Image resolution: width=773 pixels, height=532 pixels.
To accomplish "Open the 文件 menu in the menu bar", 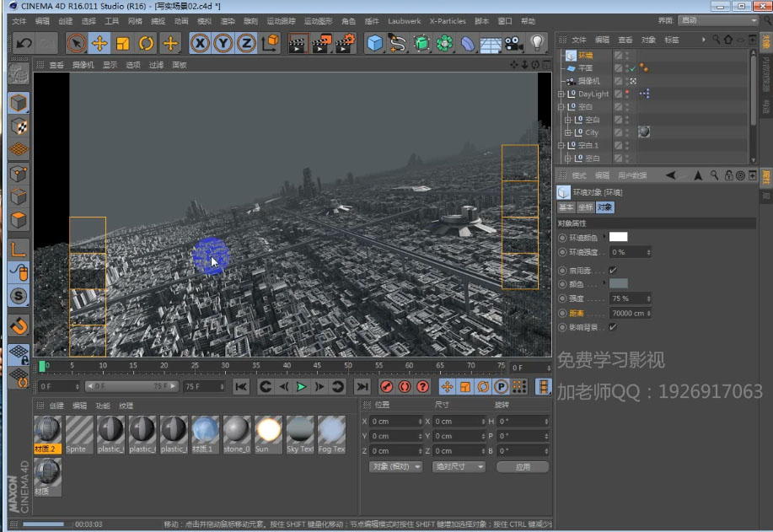I will tap(19, 21).
